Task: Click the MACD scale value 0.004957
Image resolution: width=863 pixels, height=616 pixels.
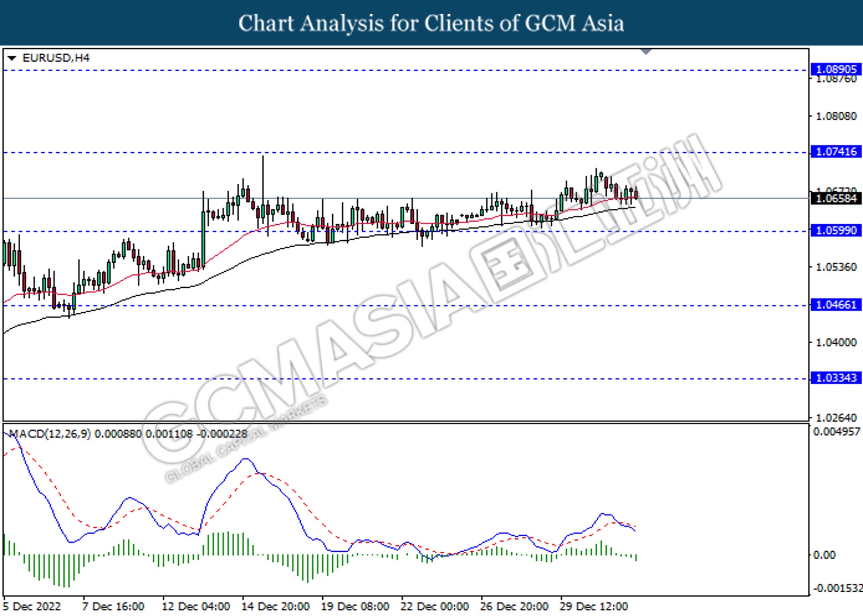Action: point(836,432)
